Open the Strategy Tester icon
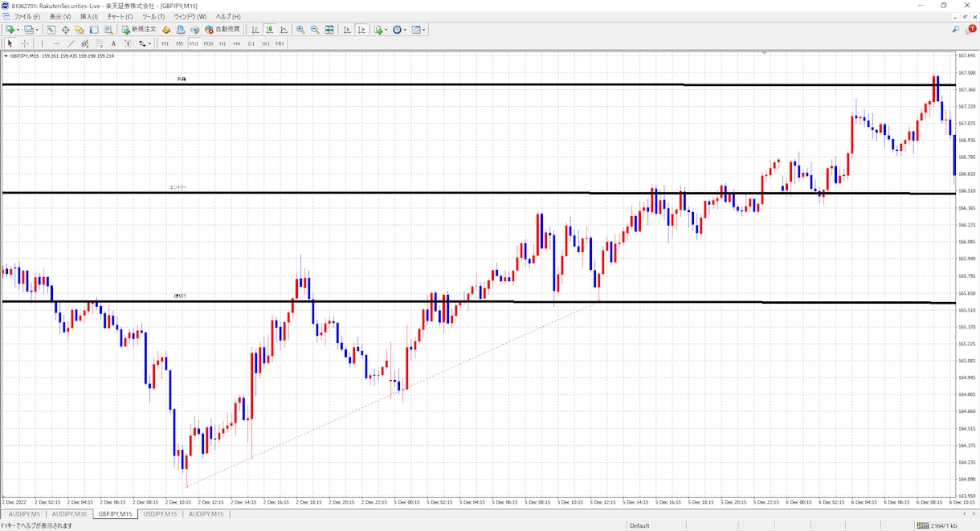The image size is (980, 531). point(108,30)
